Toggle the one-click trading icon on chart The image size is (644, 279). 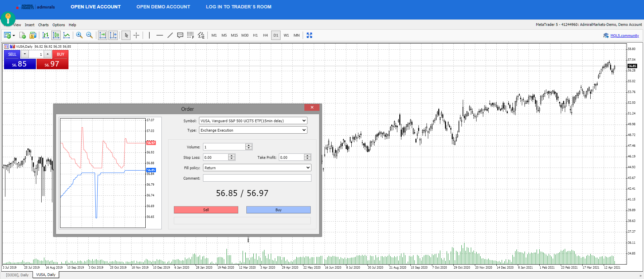pyautogui.click(x=13, y=46)
